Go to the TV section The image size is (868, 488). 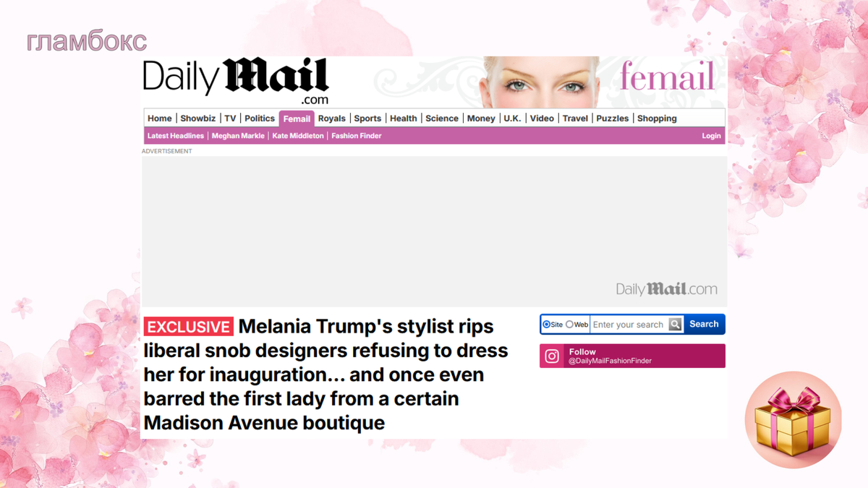pyautogui.click(x=230, y=119)
